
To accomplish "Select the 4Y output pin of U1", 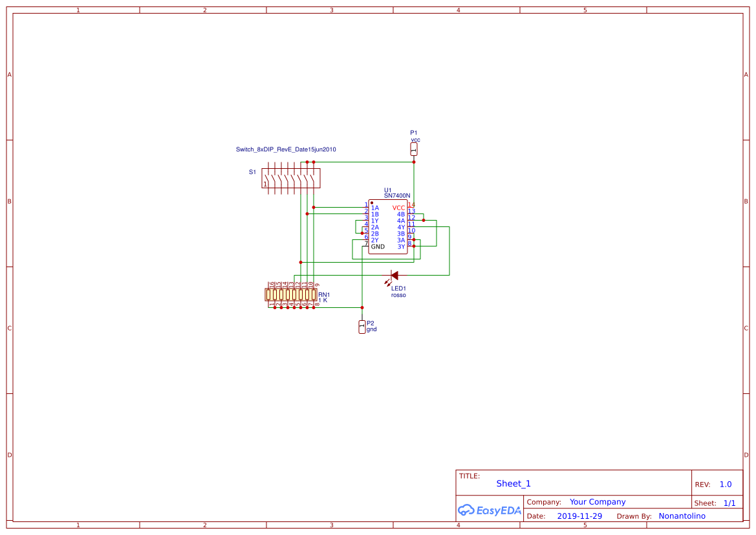I will (x=410, y=226).
